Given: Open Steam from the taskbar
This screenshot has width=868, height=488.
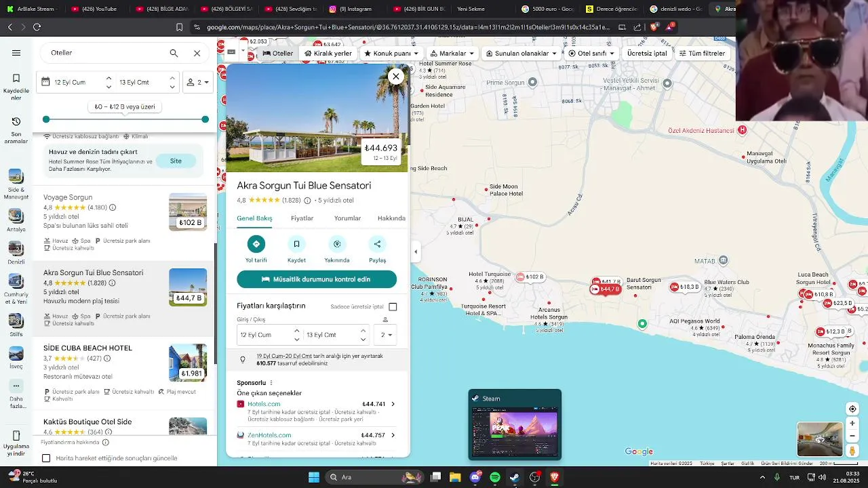Looking at the screenshot, I should tap(515, 477).
